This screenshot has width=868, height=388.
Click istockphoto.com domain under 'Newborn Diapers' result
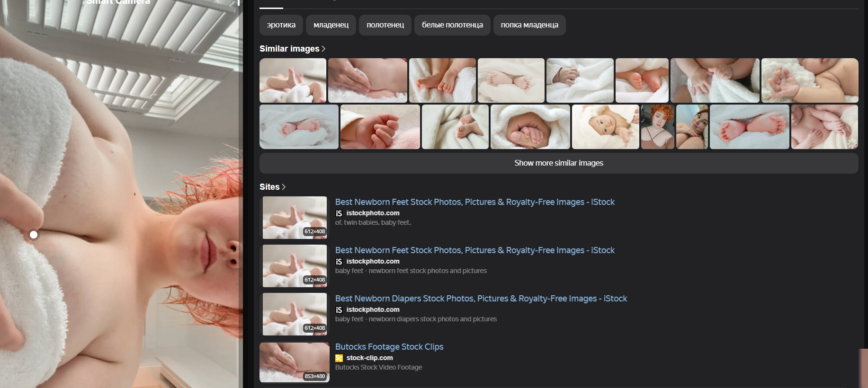click(373, 309)
